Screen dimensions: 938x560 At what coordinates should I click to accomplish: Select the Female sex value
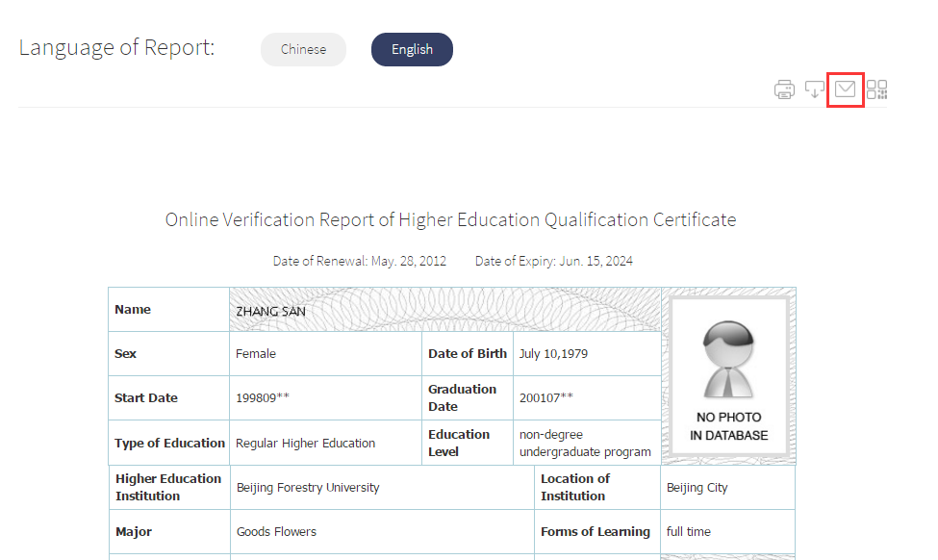256,353
